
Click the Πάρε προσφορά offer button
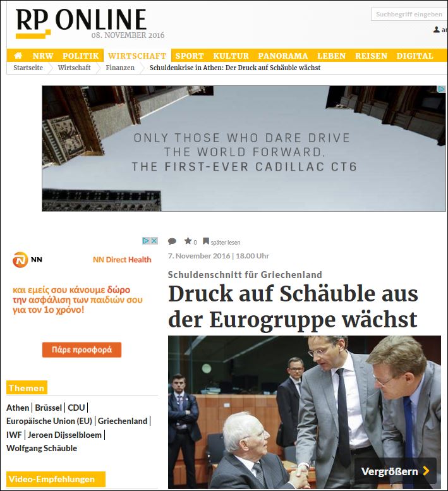click(82, 350)
